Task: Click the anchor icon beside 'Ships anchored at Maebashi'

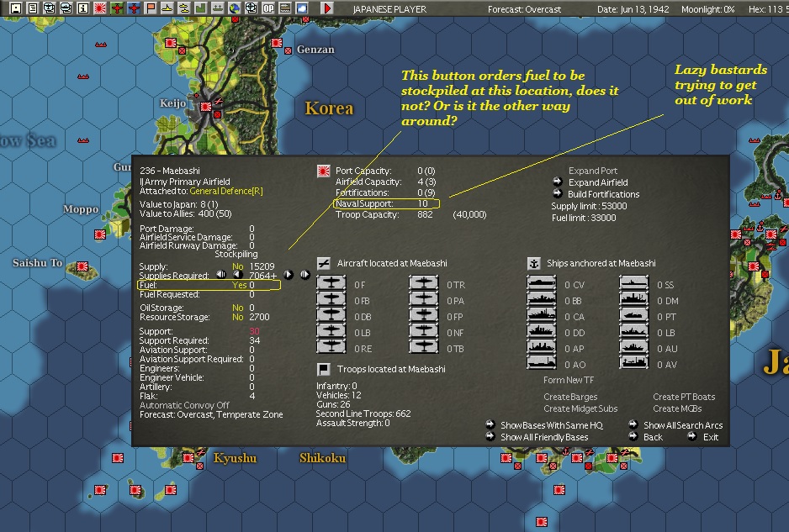Action: point(534,263)
